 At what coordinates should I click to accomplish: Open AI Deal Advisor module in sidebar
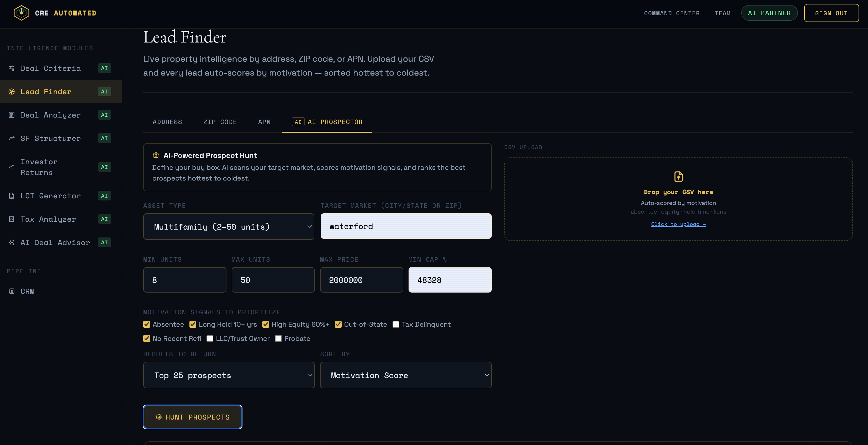[x=61, y=242]
